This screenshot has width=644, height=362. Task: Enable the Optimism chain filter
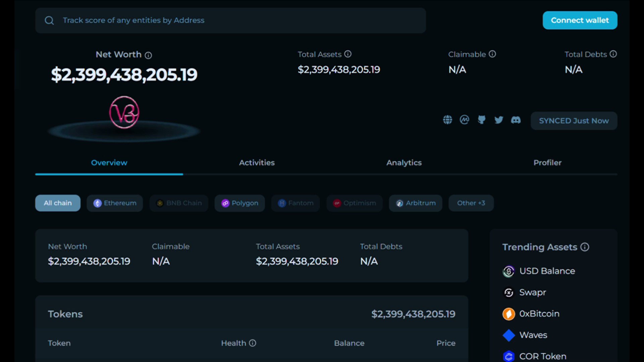354,203
